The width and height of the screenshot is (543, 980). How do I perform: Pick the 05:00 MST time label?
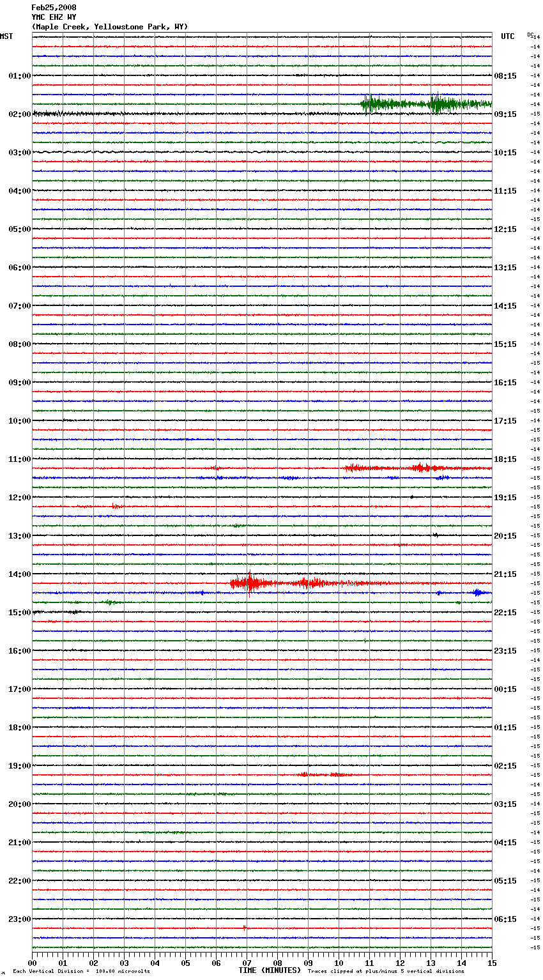coord(20,229)
